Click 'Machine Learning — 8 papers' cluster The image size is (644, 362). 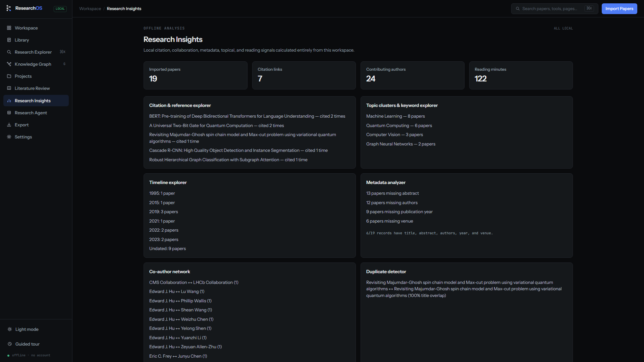tap(395, 116)
